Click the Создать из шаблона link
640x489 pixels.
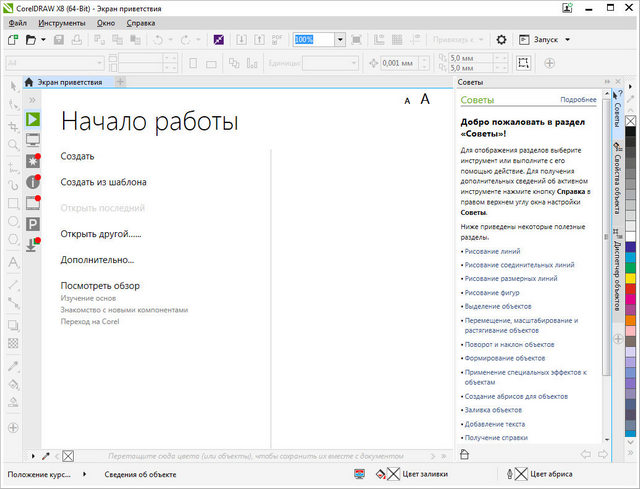[x=103, y=182]
